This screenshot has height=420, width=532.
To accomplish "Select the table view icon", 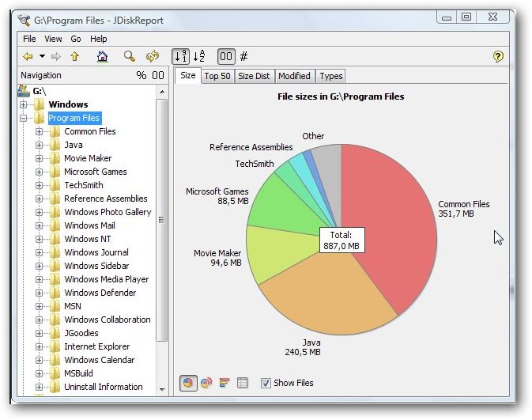I will pos(242,383).
